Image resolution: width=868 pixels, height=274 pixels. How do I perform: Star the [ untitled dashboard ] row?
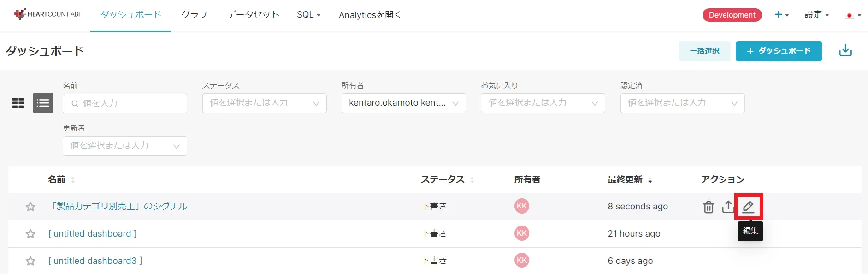click(30, 234)
